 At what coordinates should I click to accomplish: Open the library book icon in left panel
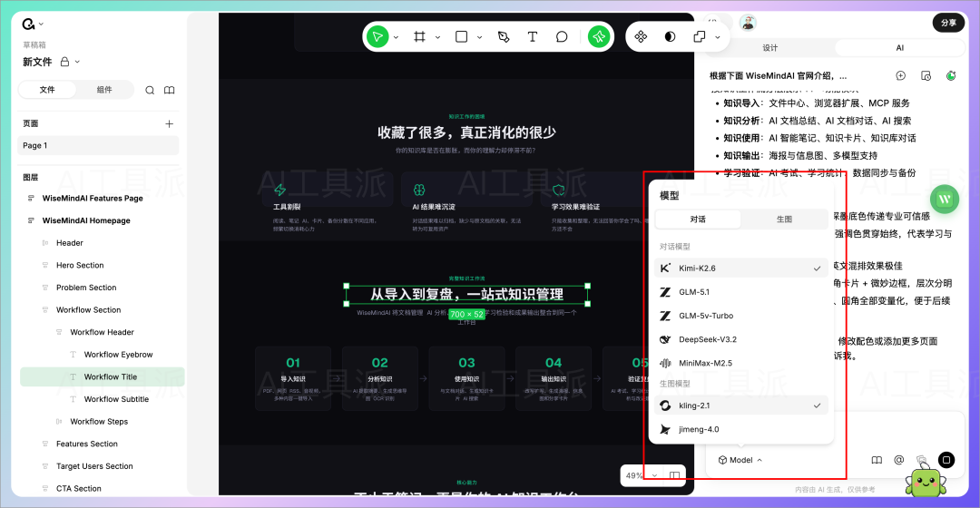pyautogui.click(x=170, y=90)
